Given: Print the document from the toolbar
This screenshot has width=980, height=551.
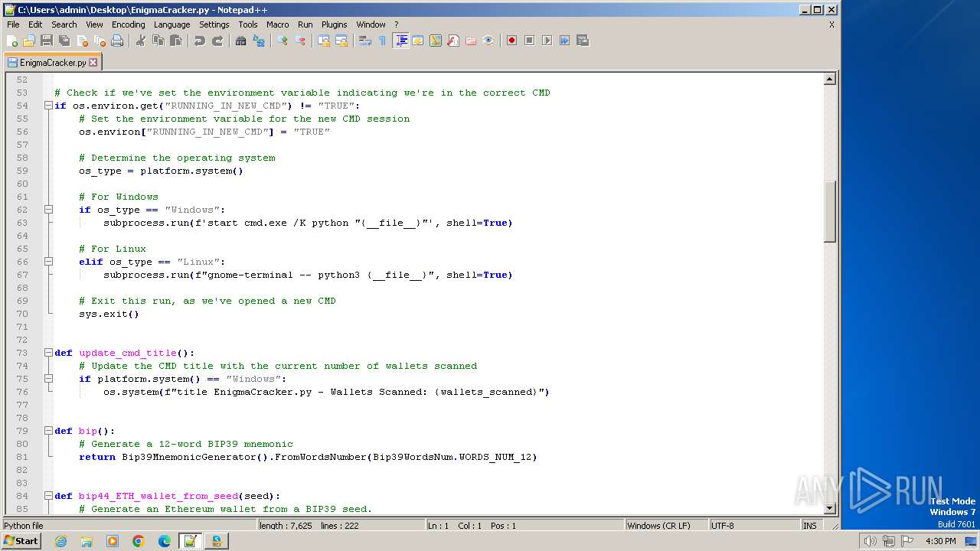Looking at the screenshot, I should tap(117, 41).
